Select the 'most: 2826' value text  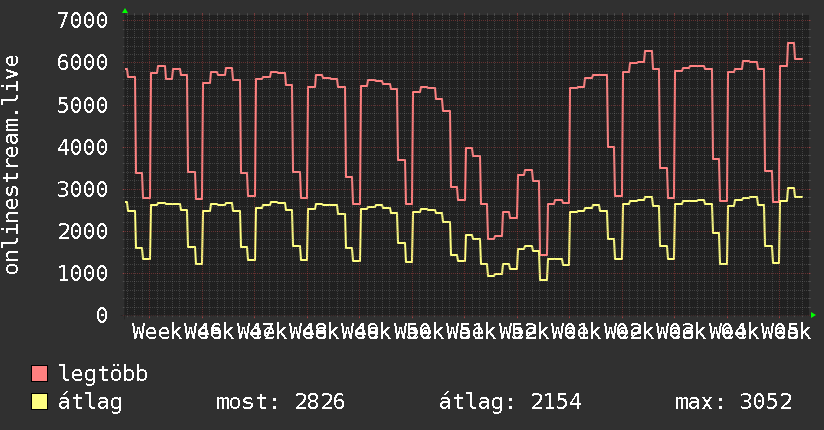(280, 402)
